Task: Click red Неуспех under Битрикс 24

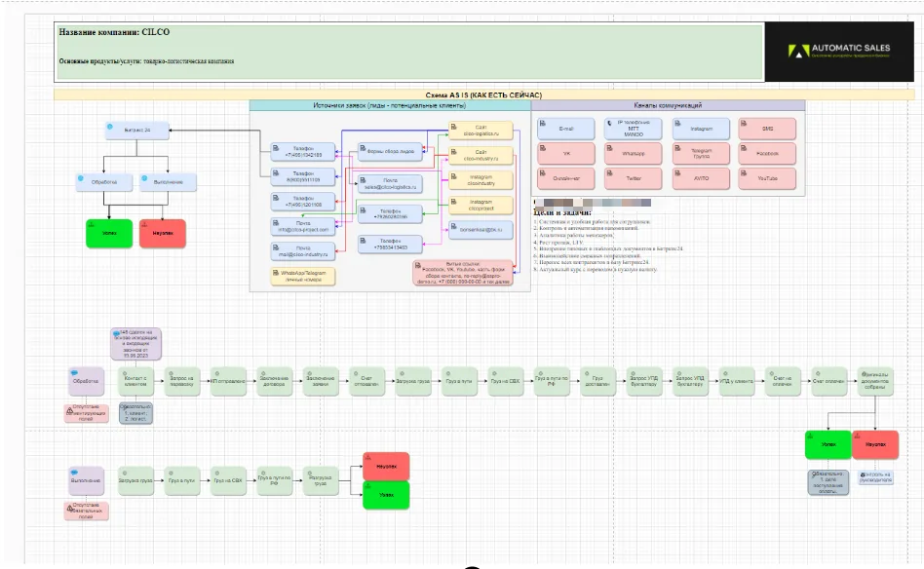Action: pos(163,233)
